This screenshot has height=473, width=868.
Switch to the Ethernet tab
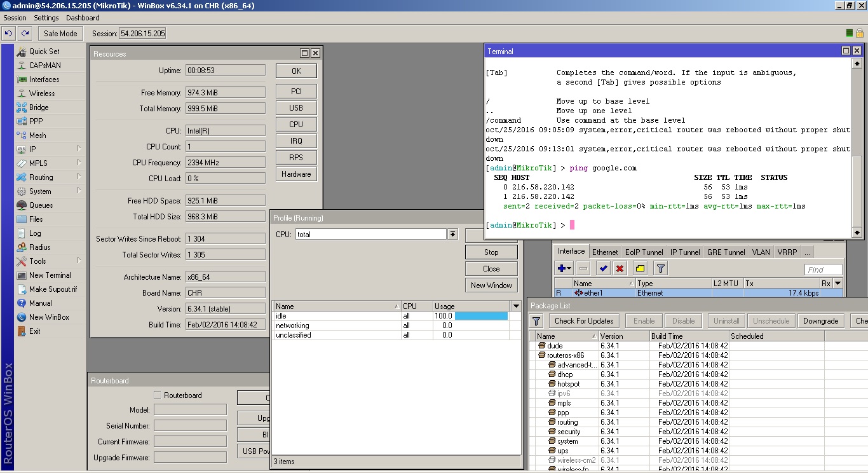coord(604,251)
